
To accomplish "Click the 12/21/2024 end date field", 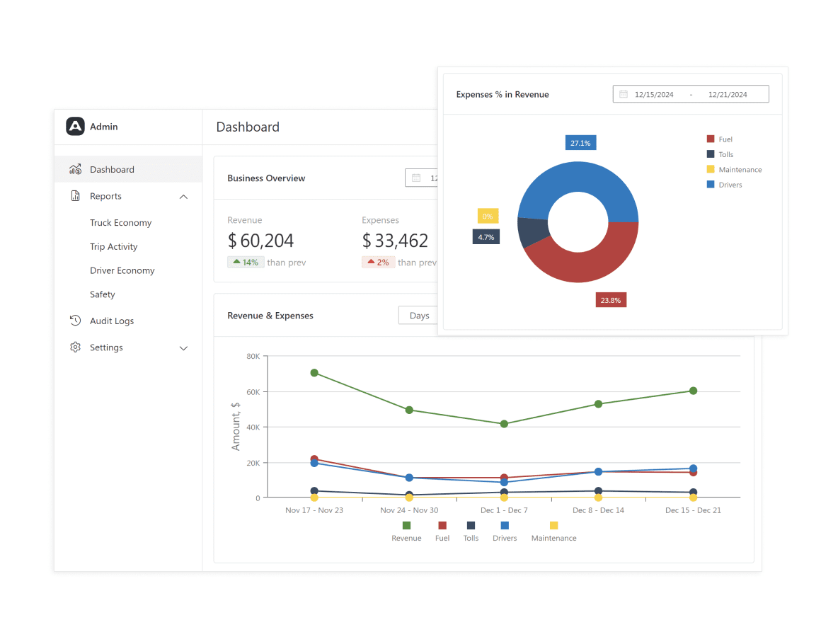I will point(728,95).
